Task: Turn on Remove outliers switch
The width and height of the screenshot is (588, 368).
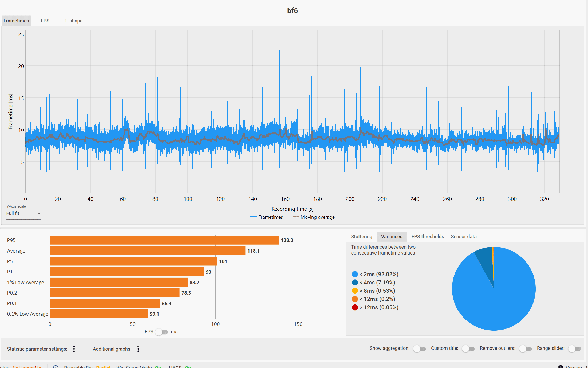Action: coord(525,349)
